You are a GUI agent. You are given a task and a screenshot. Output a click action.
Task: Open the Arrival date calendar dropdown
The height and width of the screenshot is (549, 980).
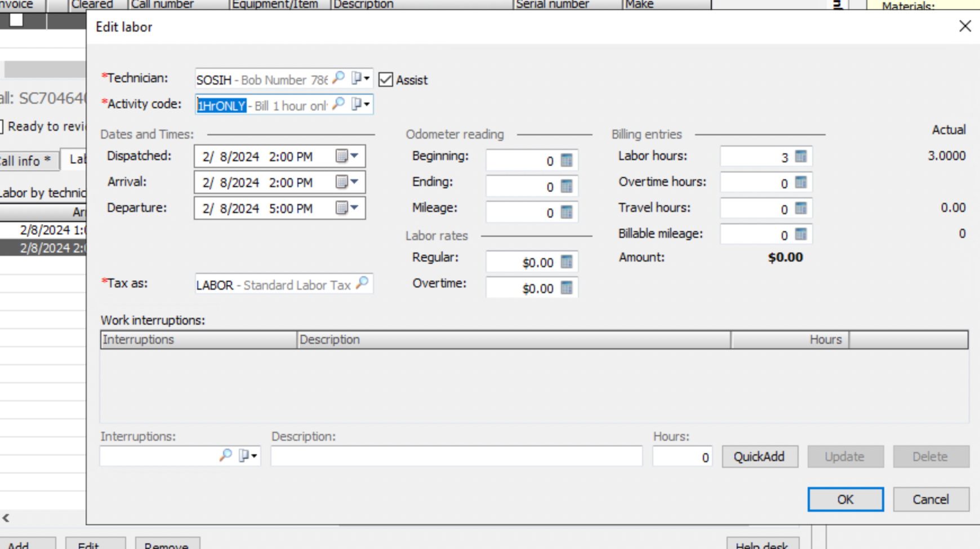pyautogui.click(x=347, y=181)
